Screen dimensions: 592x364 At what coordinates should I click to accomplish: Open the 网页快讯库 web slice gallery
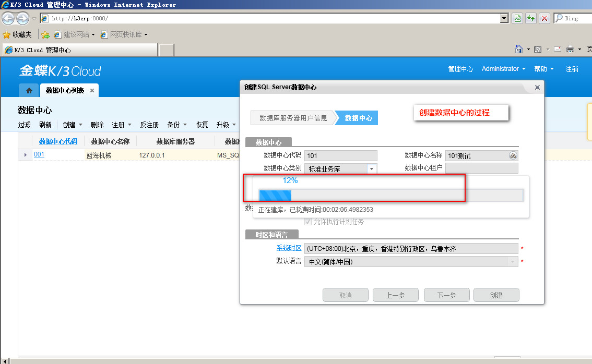click(x=123, y=35)
